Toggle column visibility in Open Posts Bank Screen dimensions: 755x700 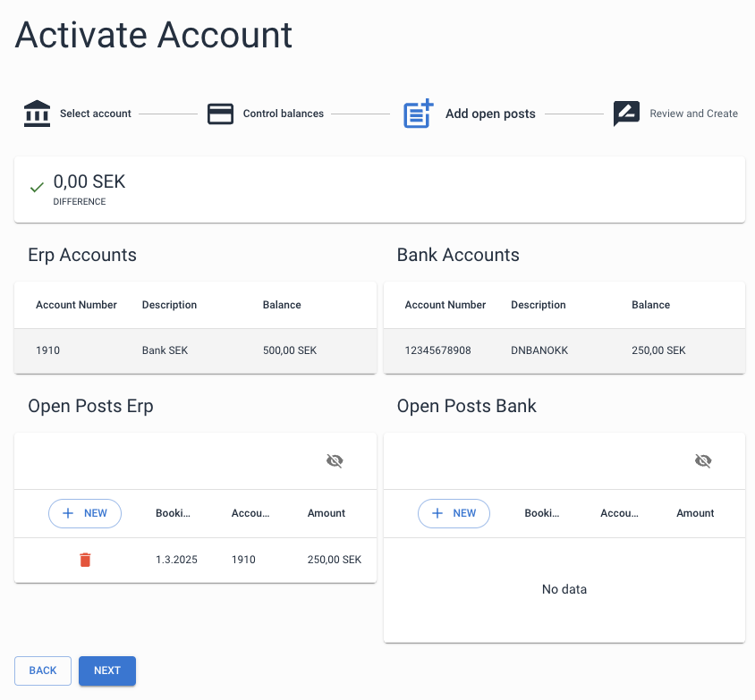pyautogui.click(x=703, y=461)
